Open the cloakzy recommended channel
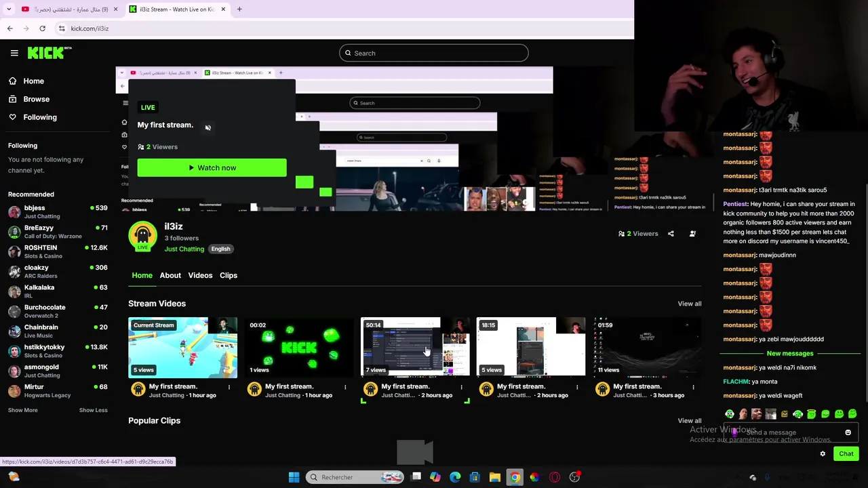868x488 pixels. (58, 271)
